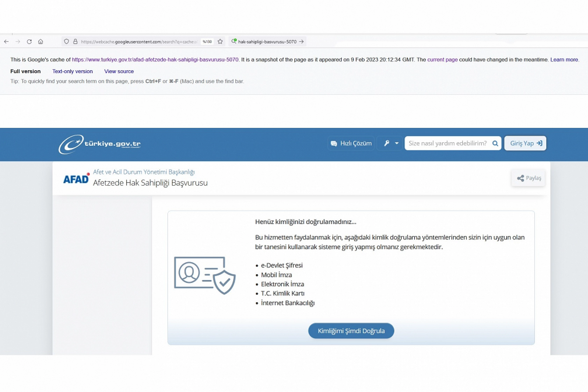The height and width of the screenshot is (392, 588).
Task: Open the Afet ve Acil Durum Yönetimi Başkanlığı link
Action: click(x=144, y=172)
